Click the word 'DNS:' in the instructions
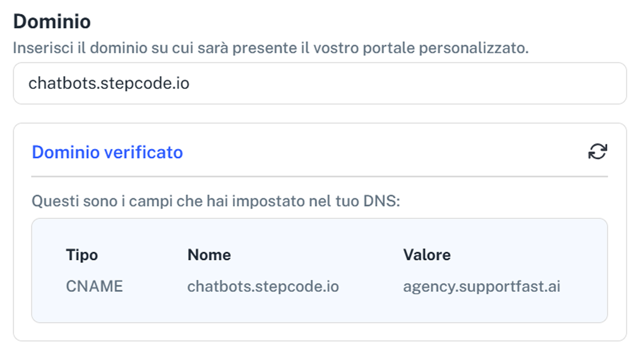The image size is (644, 358). click(x=381, y=201)
